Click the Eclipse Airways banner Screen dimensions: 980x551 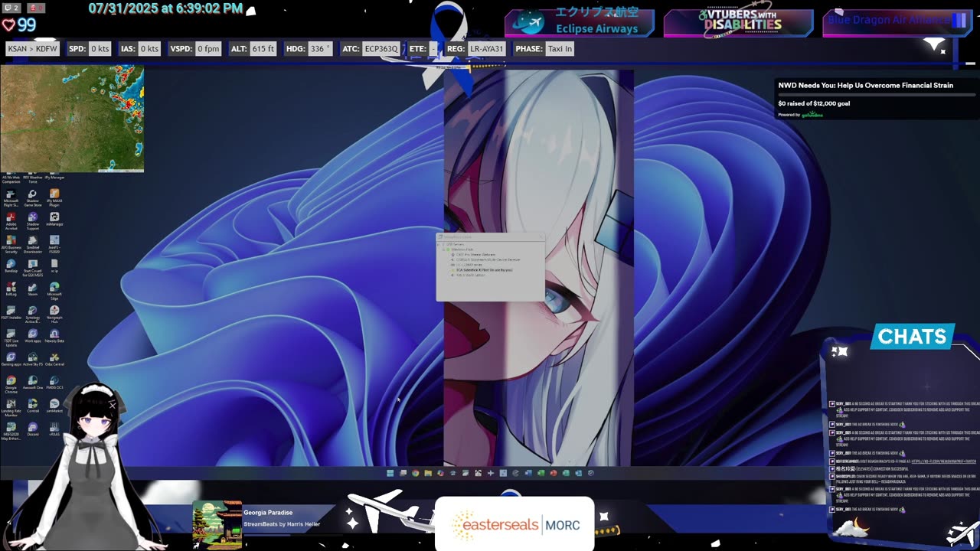click(x=580, y=22)
